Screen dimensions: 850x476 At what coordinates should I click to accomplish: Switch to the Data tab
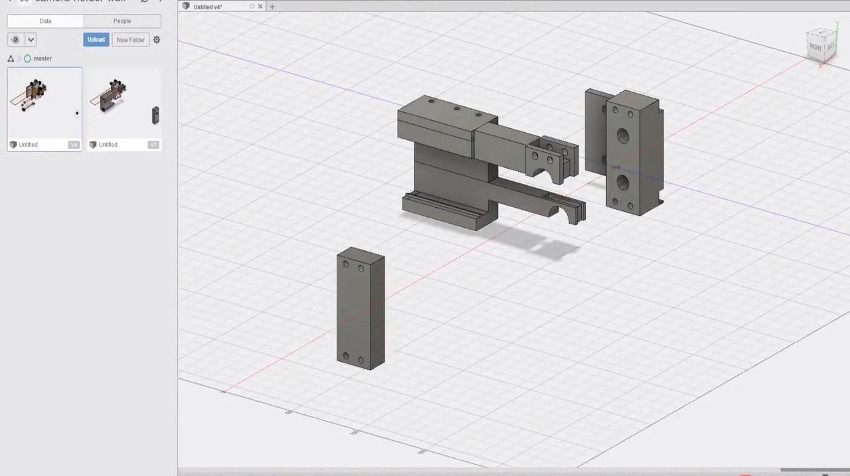click(x=46, y=21)
